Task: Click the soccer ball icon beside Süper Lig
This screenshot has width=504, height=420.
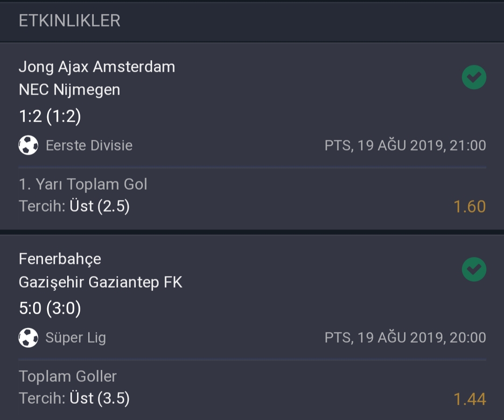Action: pyautogui.click(x=28, y=337)
